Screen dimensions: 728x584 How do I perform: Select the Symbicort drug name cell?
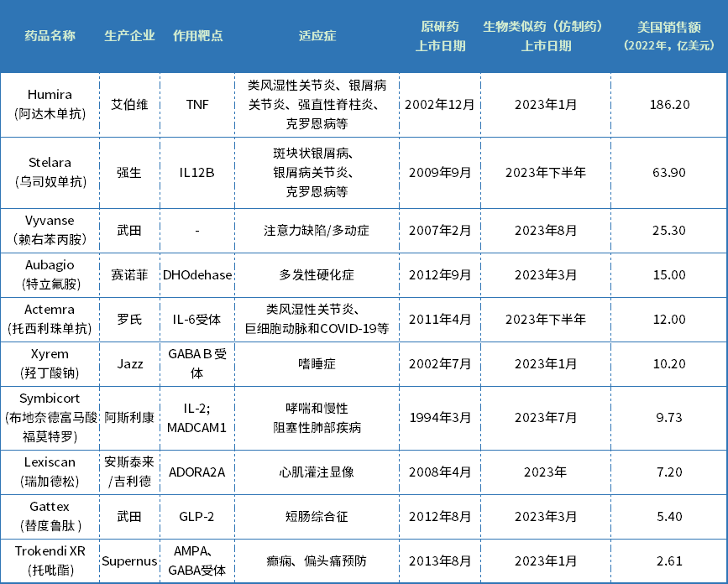50,418
